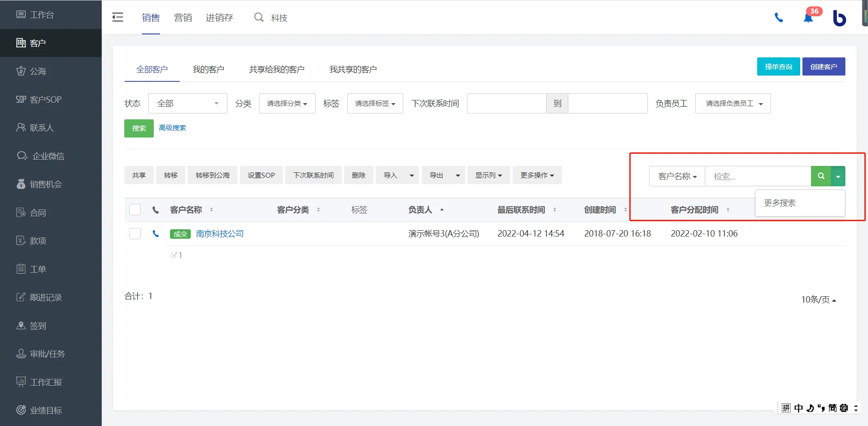Click the 下次联系时间 start date field
The image size is (868, 426).
pos(506,104)
